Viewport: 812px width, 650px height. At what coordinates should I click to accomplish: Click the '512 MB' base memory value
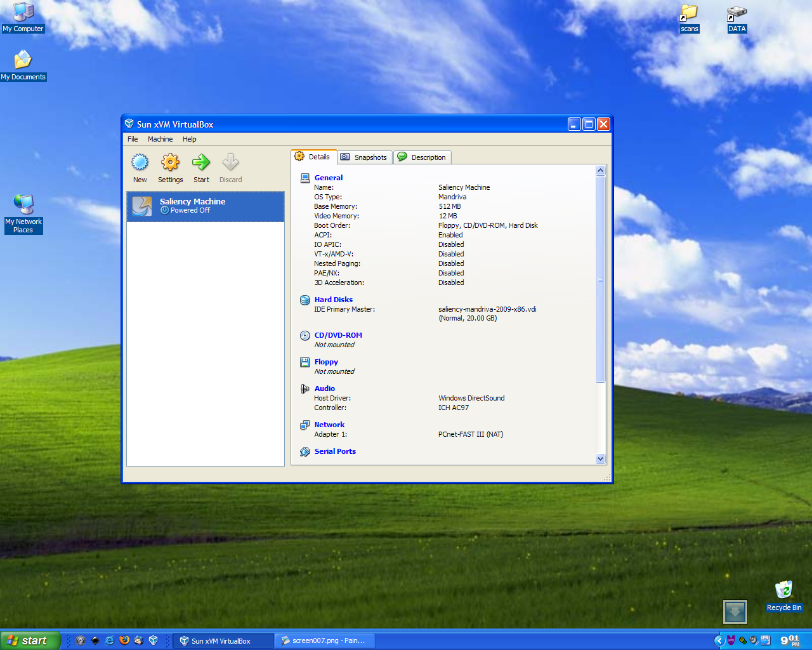click(x=450, y=206)
